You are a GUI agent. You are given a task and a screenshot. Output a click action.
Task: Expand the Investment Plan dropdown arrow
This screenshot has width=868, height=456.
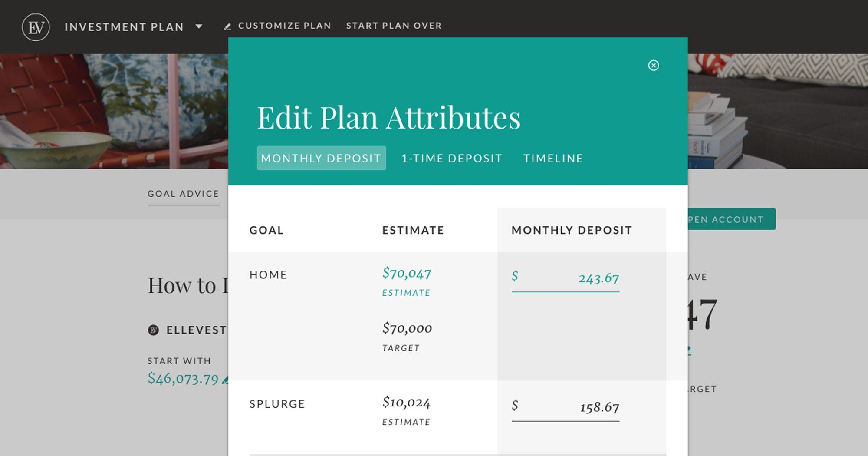pos(199,26)
